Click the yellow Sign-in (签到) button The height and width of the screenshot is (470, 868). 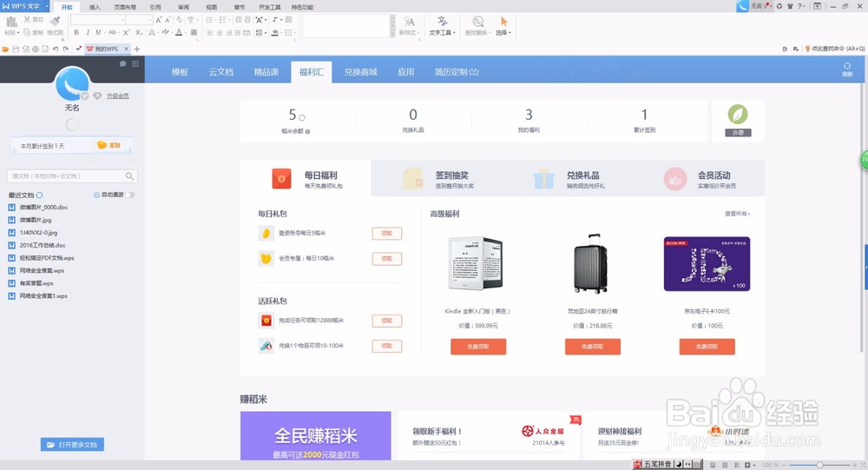(x=109, y=145)
